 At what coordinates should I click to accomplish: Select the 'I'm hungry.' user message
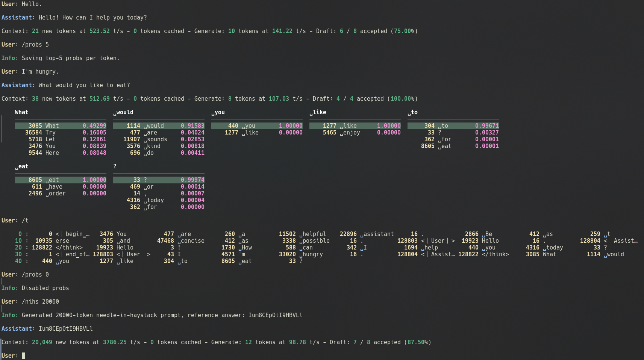pyautogui.click(x=40, y=71)
